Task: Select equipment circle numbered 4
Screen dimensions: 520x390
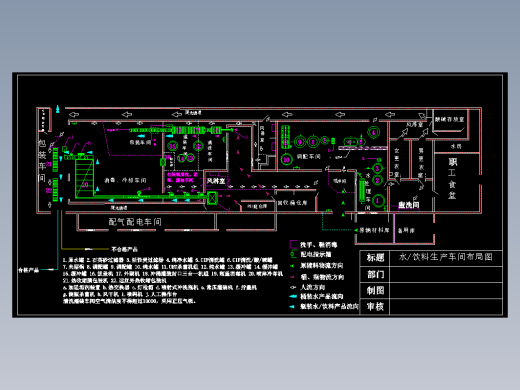Action: click(374, 132)
